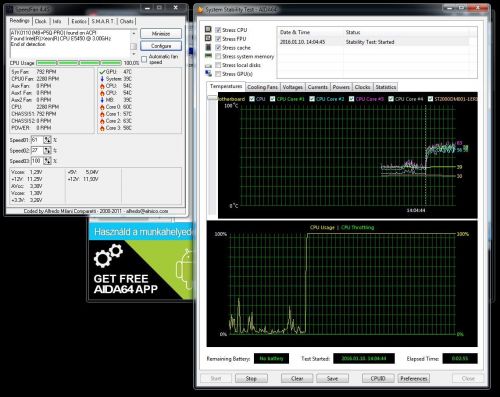Click the local disks drive icon
Image resolution: width=500 pixels, height=397 pixels.
pyautogui.click(x=208, y=65)
